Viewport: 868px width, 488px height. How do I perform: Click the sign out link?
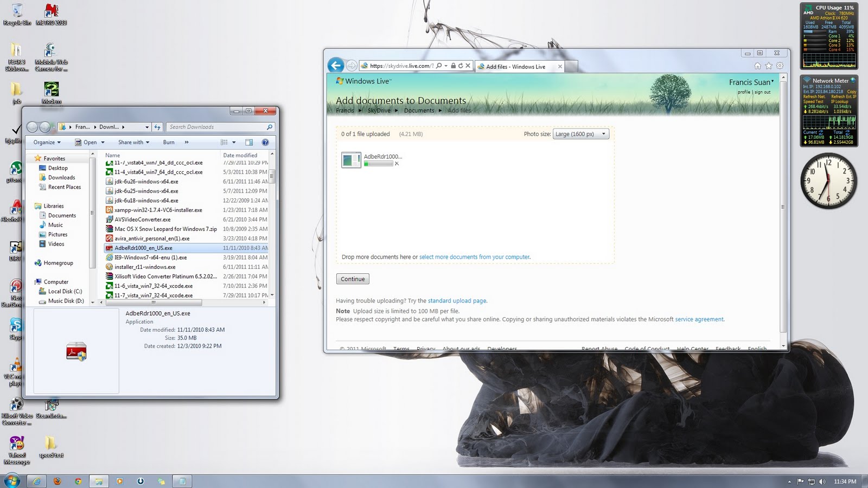[762, 92]
